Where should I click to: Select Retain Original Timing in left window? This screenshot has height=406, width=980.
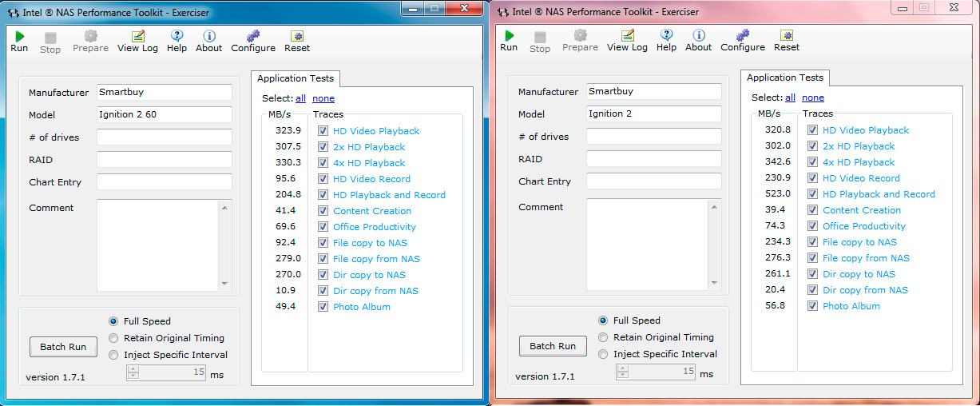pyautogui.click(x=113, y=338)
